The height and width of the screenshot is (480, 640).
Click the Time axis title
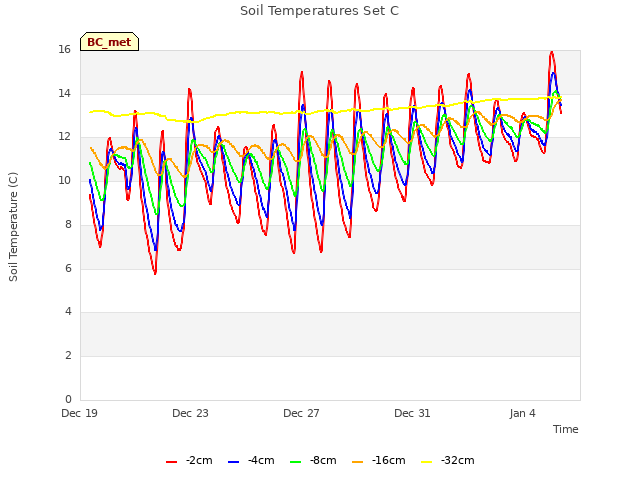click(x=566, y=429)
